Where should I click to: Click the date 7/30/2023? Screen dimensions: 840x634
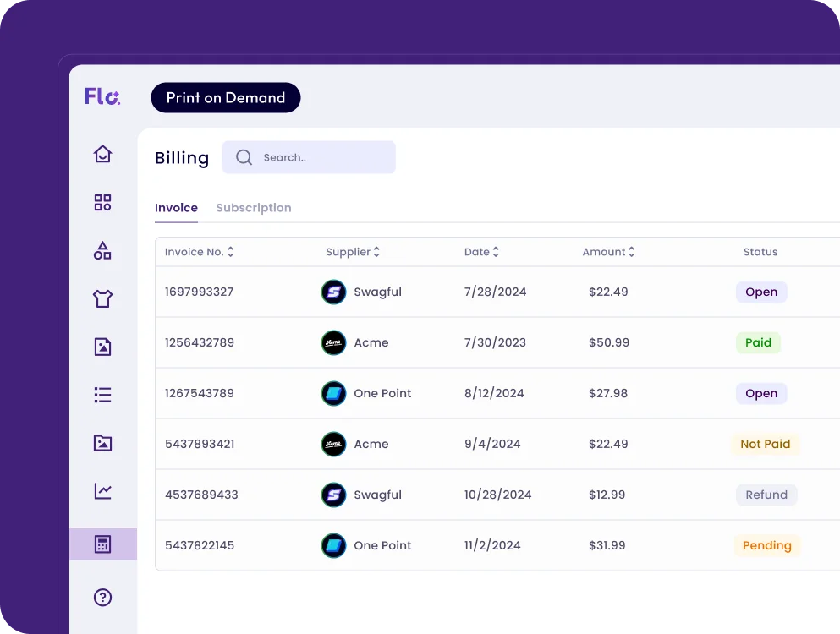[x=495, y=342]
